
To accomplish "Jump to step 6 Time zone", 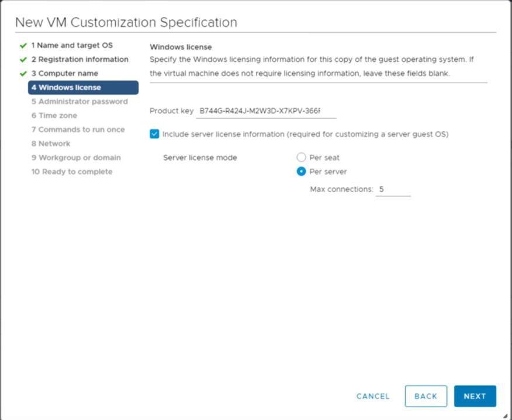I will 54,116.
